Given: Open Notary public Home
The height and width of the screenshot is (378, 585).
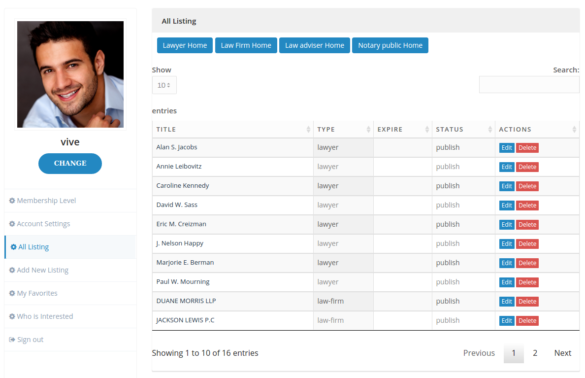Looking at the screenshot, I should click(x=390, y=46).
